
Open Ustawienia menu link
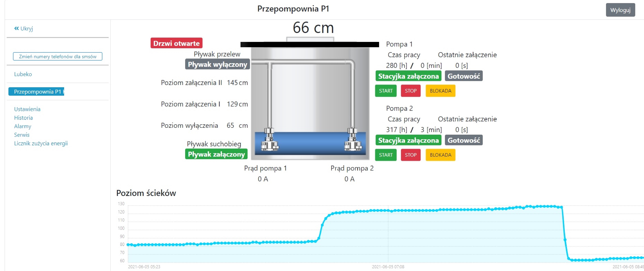tap(27, 109)
